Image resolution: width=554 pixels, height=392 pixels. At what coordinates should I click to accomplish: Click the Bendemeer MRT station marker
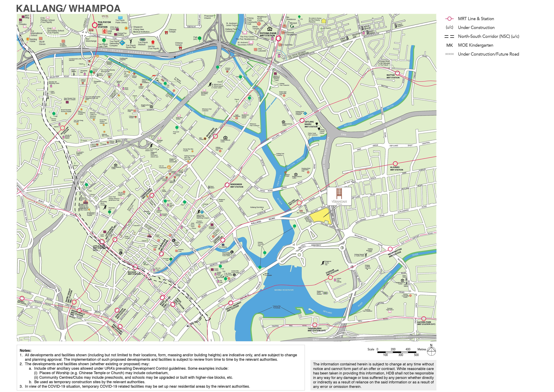[227, 185]
